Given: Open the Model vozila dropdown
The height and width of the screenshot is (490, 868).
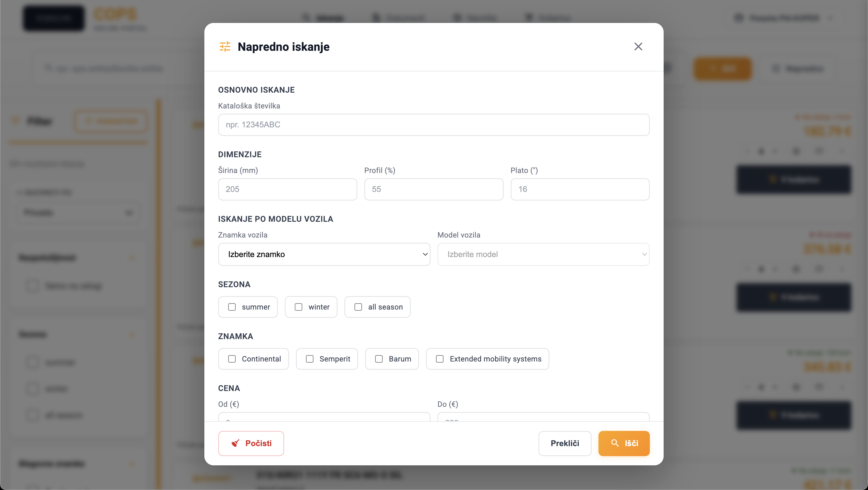Looking at the screenshot, I should pos(543,254).
